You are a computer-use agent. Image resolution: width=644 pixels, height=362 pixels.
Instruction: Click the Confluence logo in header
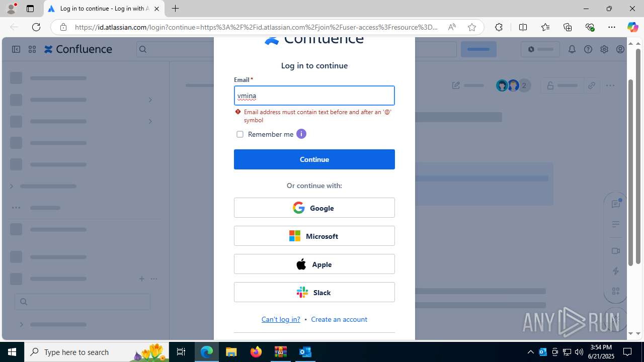[78, 49]
